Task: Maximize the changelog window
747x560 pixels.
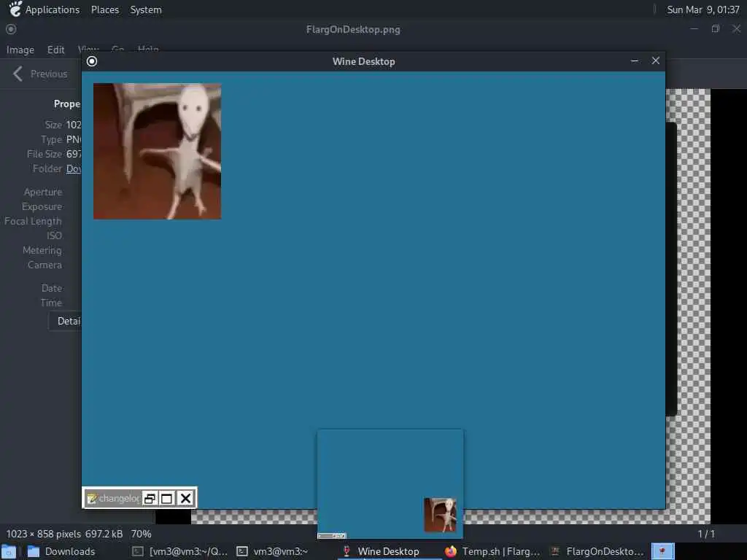Action: point(167,499)
